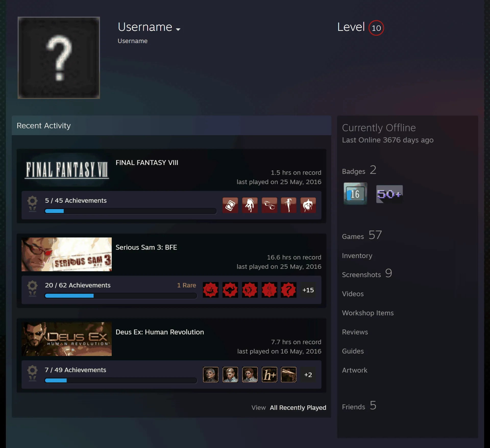Click Final Fantasy VIII's fifth achievement, the beast head icon
Image resolution: width=490 pixels, height=448 pixels.
308,205
